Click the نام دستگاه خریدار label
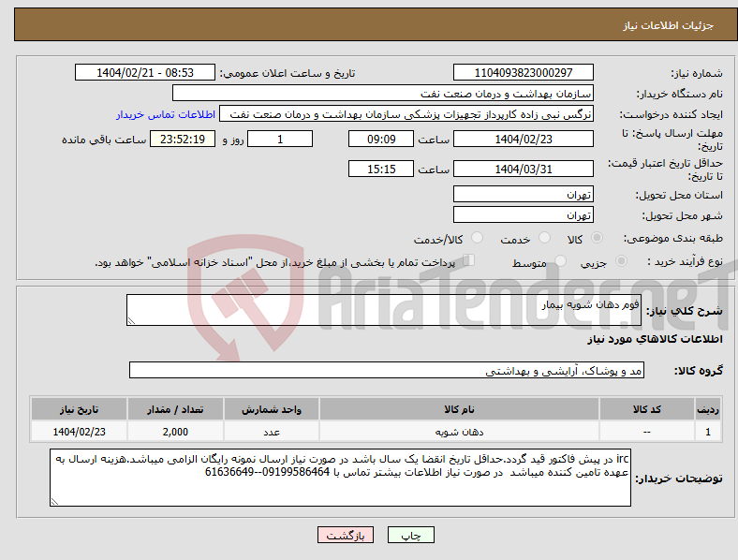Image resolution: width=738 pixels, height=560 pixels. (680, 94)
